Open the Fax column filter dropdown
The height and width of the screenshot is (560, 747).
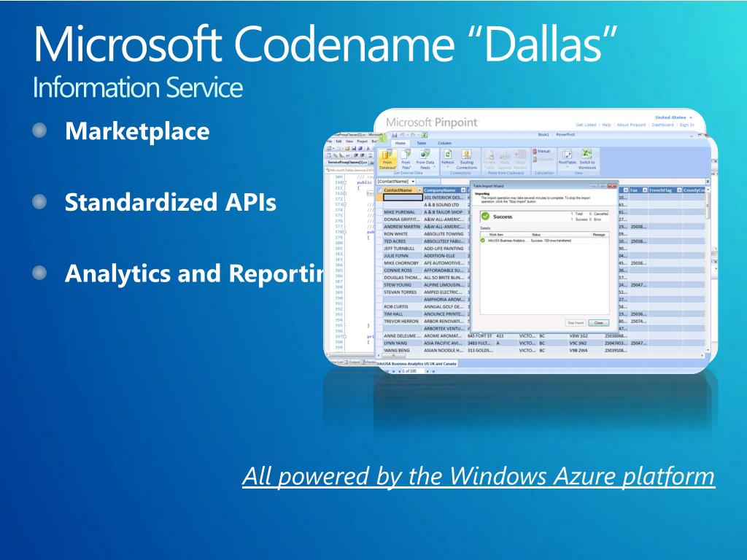pyautogui.click(x=645, y=190)
